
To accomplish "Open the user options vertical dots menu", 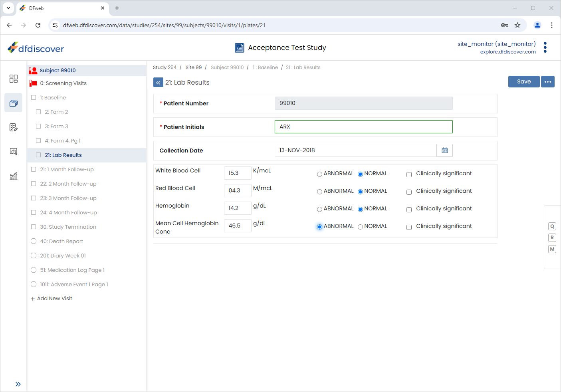I will (x=545, y=48).
